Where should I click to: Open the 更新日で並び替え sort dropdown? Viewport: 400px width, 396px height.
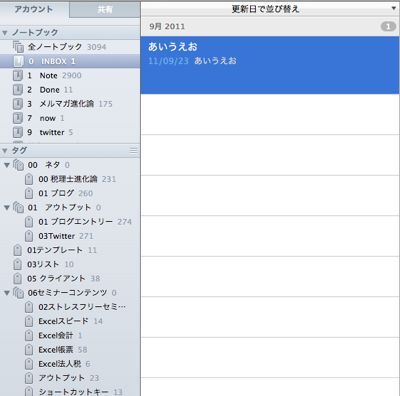pyautogui.click(x=270, y=9)
